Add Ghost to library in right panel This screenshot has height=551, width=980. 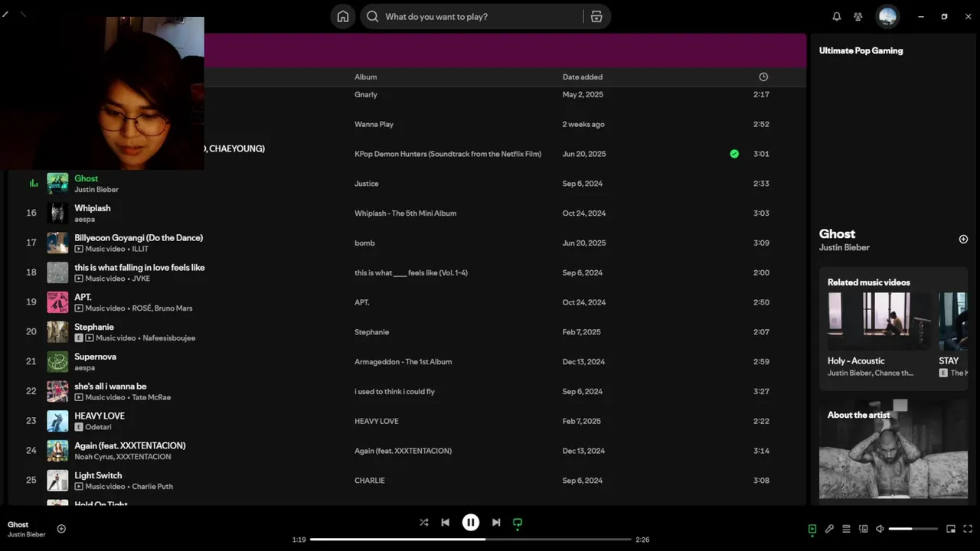click(963, 240)
